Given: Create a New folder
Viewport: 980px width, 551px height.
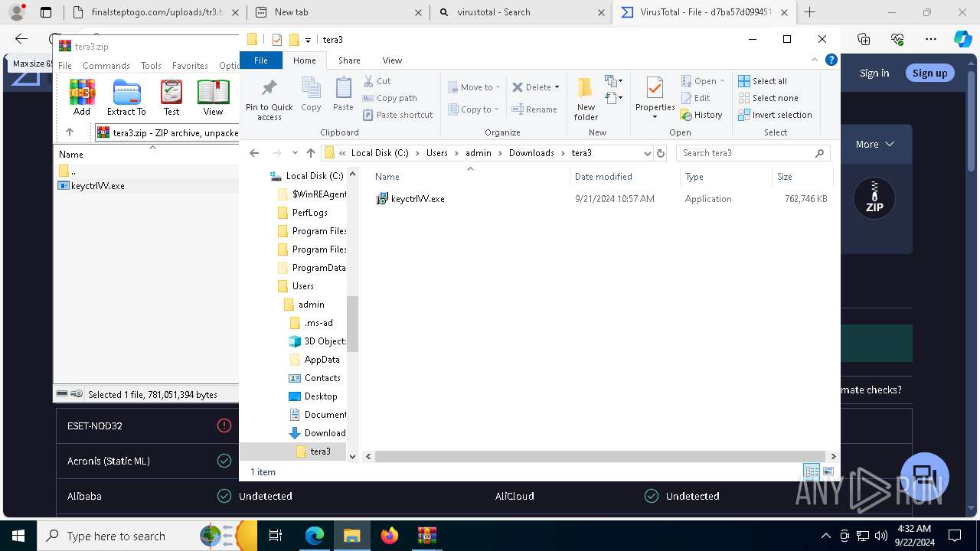Looking at the screenshot, I should pos(586,99).
